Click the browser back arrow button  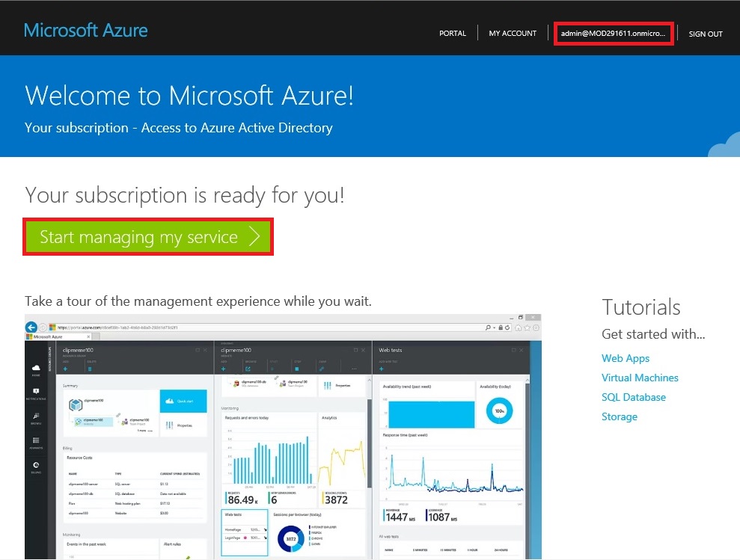32,327
